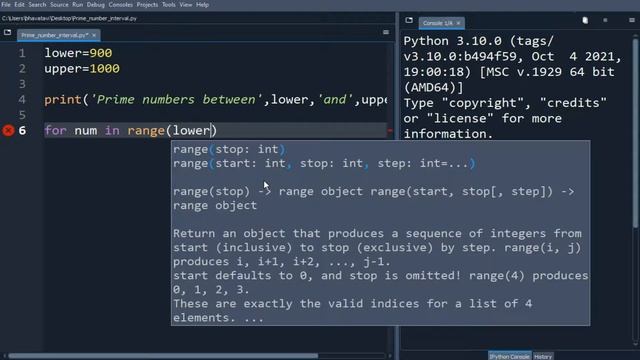Screen dimensions: 640x360
Task: Click the editor browse tabs icon
Action: pos(7,32)
